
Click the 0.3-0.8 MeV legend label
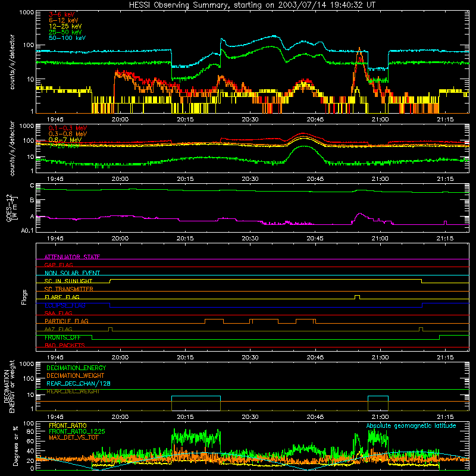point(68,134)
